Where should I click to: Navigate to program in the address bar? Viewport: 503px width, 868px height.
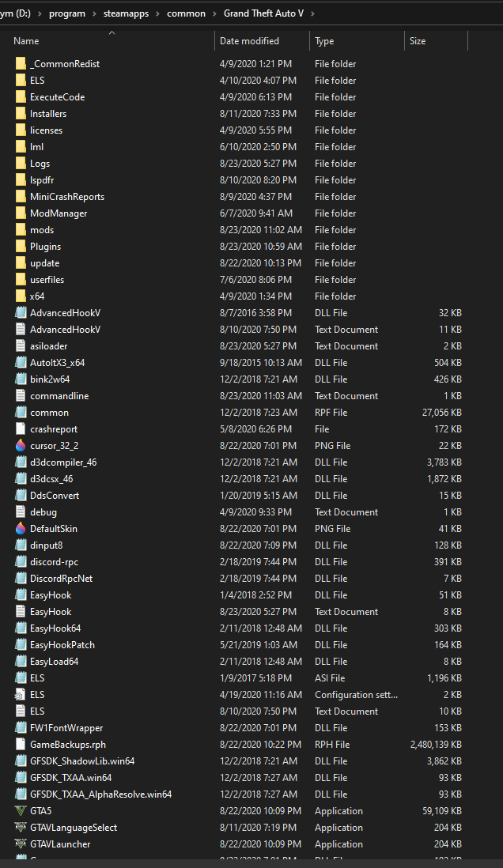click(x=67, y=13)
